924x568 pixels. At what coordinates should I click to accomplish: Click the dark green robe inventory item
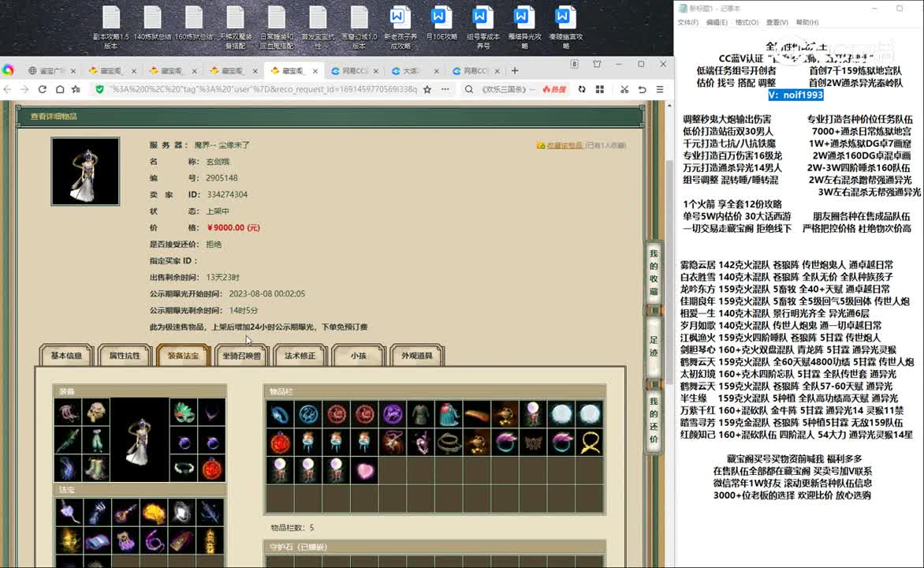421,414
